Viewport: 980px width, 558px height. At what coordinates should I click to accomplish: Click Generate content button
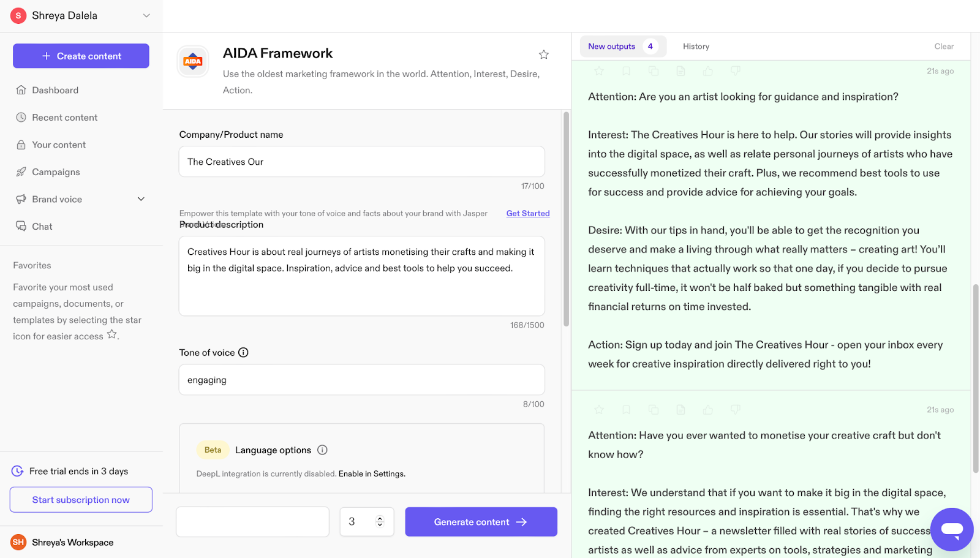point(481,522)
